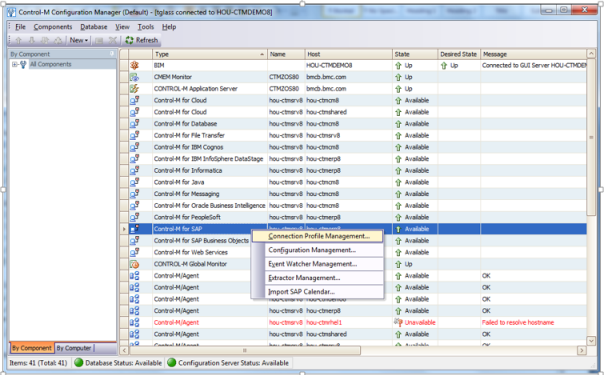This screenshot has width=604, height=375.
Task: Open the Database menu
Action: [94, 27]
